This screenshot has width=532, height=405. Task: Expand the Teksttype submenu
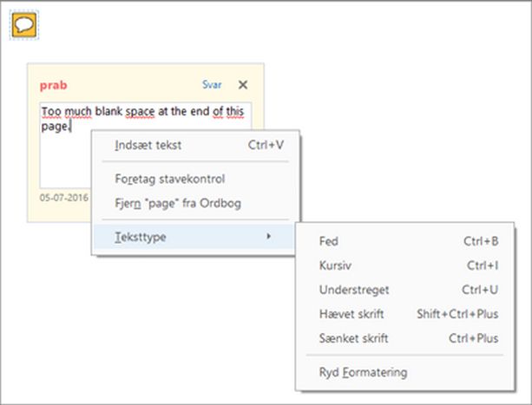pos(139,236)
